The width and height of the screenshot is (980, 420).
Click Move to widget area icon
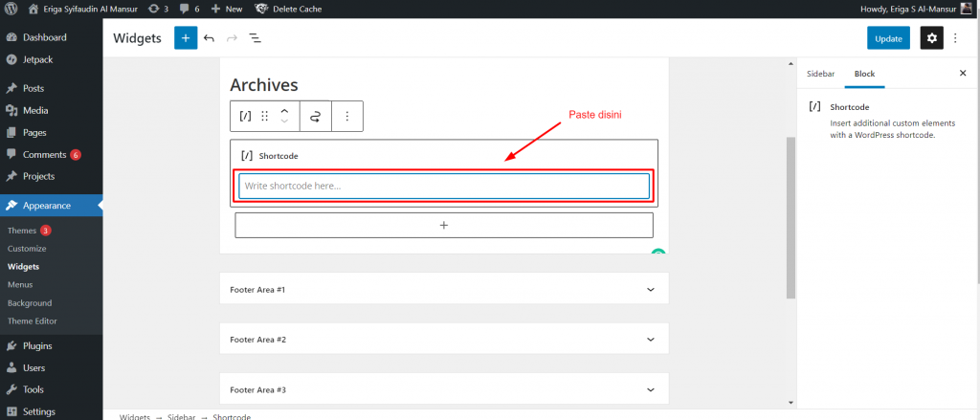pos(316,117)
